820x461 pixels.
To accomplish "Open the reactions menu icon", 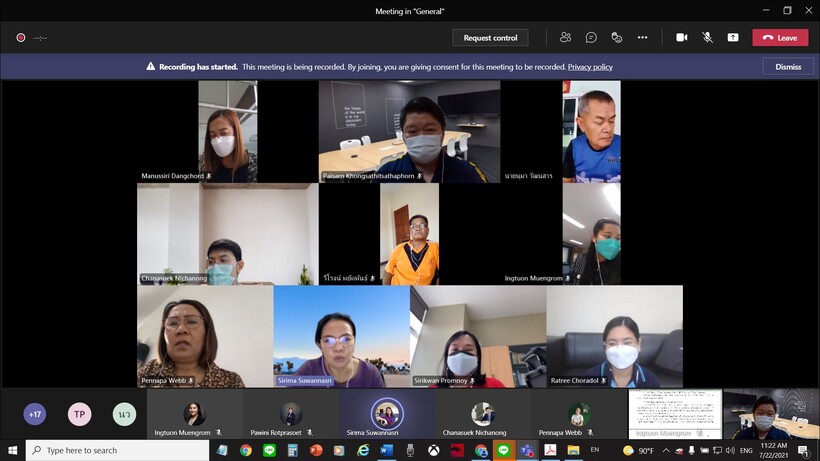I will [616, 37].
